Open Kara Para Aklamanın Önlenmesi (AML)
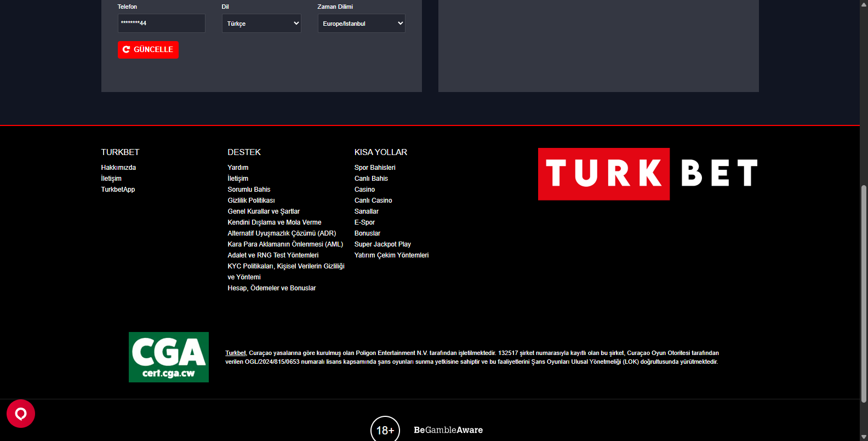The image size is (868, 441). pyautogui.click(x=285, y=244)
